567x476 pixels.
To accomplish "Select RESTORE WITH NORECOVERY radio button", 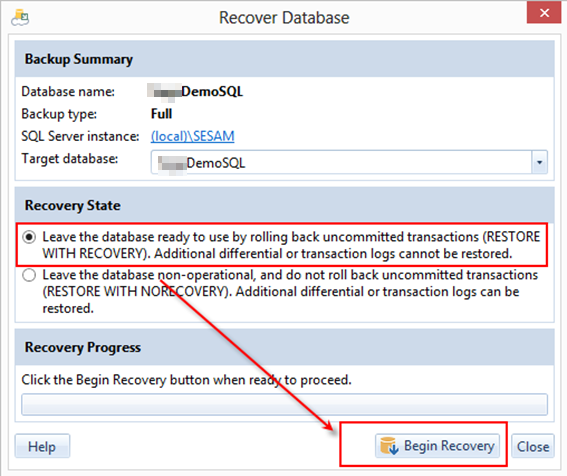I will (x=29, y=275).
